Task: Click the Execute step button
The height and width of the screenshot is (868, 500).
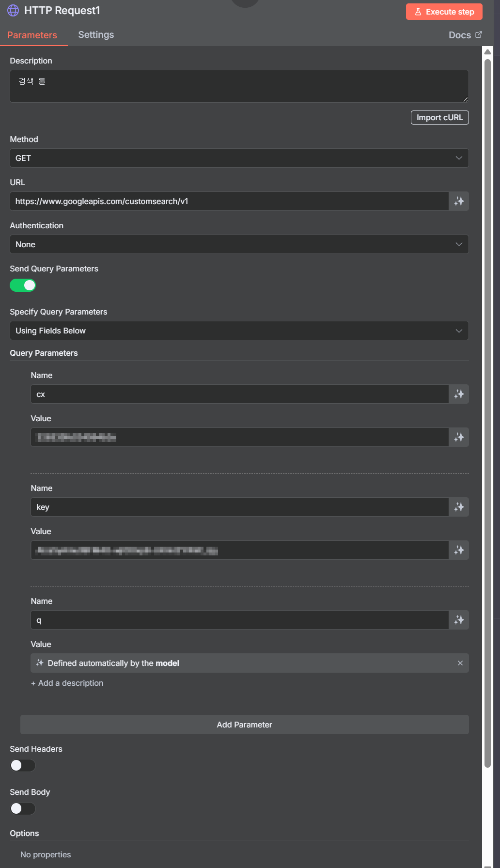Action: click(x=444, y=12)
